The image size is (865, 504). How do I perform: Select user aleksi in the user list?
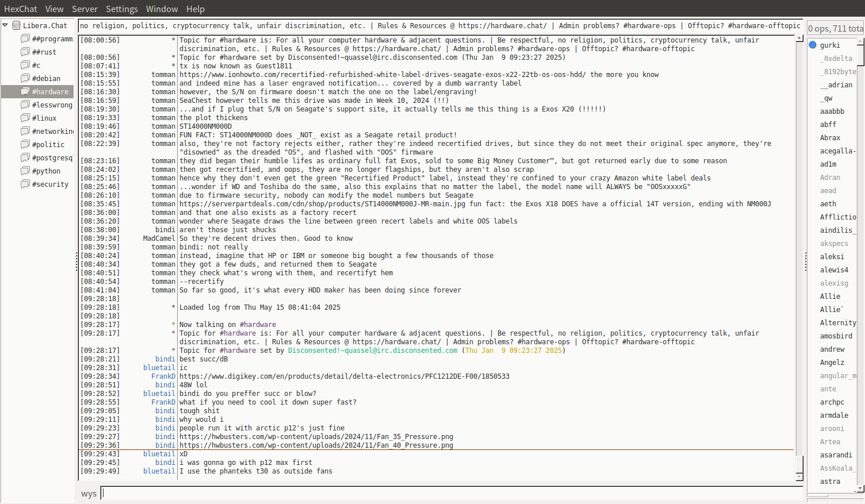click(x=832, y=256)
